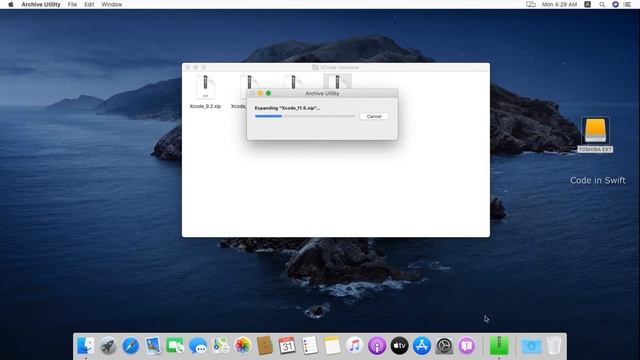Viewport: 640px width, 360px height.
Task: Activate Siri from the menu bar
Action: (x=615, y=4)
